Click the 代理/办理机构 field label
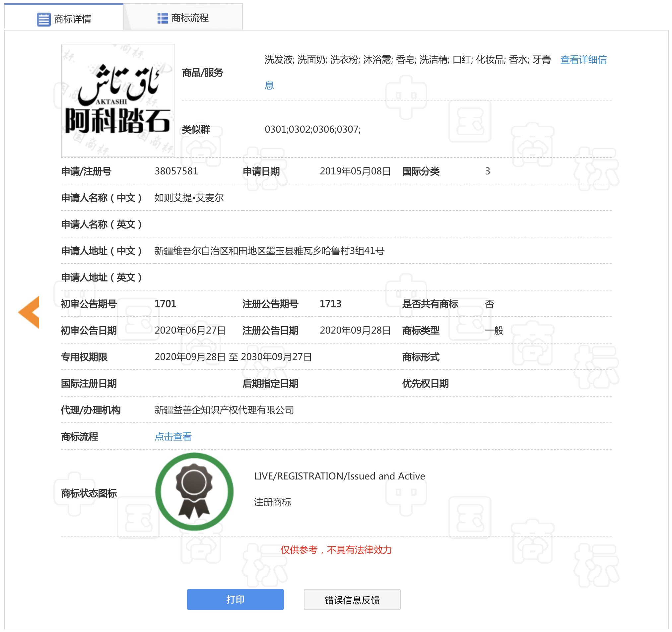Screen dimensions: 672x632 pyautogui.click(x=91, y=410)
